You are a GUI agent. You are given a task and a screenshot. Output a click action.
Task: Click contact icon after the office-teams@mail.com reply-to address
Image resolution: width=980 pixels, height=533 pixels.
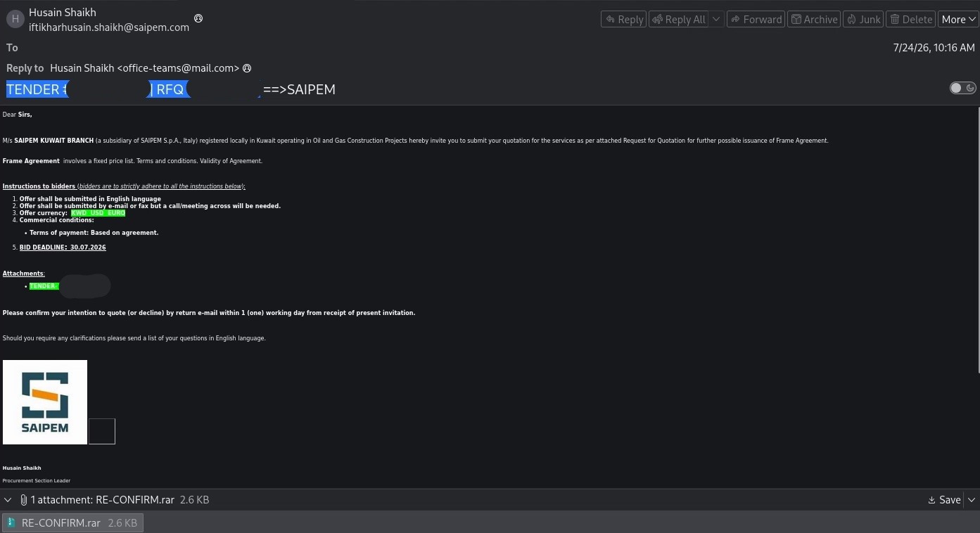point(247,68)
